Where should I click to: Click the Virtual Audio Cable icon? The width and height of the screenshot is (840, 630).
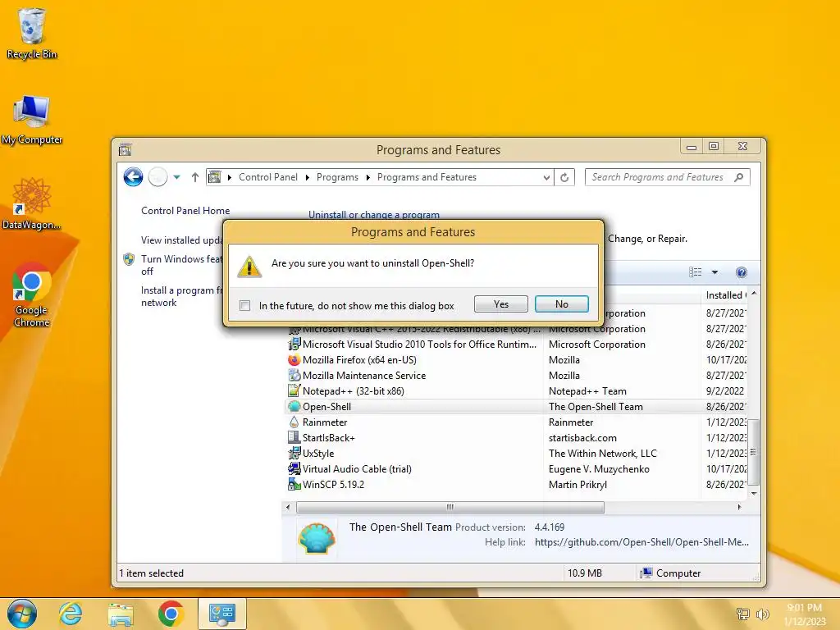294,468
